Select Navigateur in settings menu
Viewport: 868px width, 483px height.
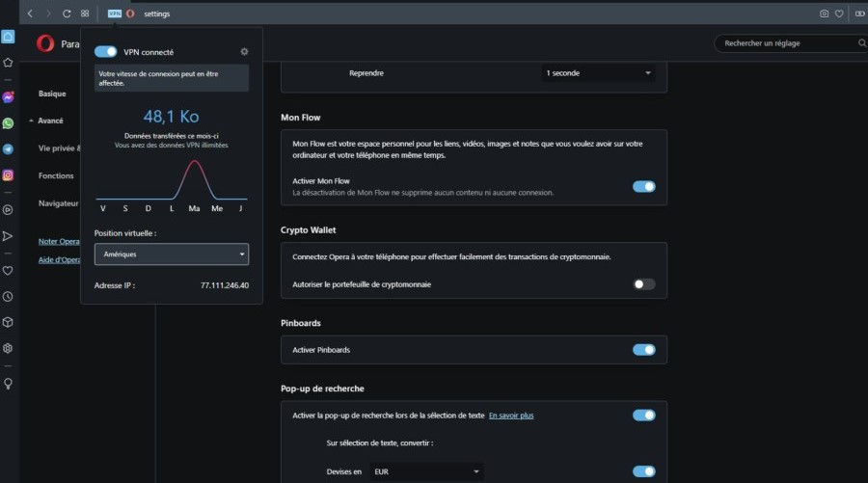(x=58, y=203)
